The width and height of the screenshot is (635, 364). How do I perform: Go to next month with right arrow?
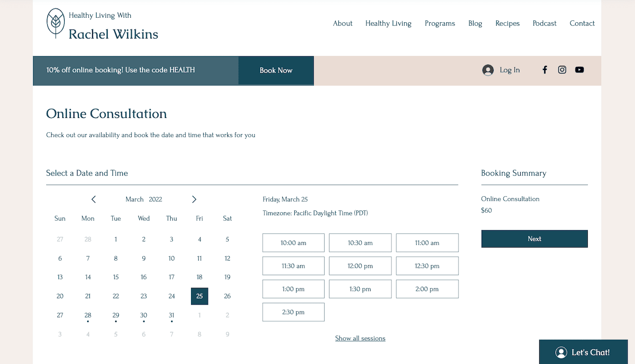(194, 199)
